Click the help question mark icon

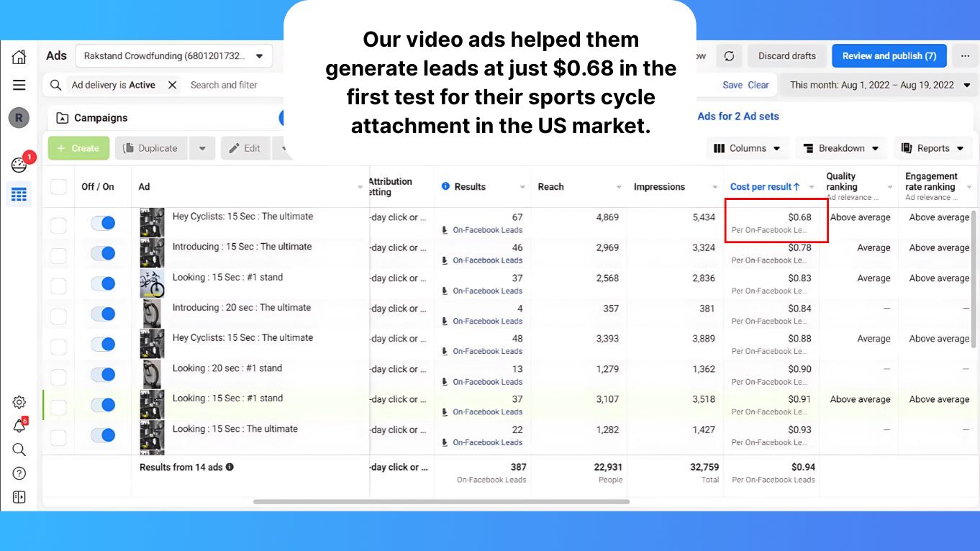pyautogui.click(x=19, y=473)
